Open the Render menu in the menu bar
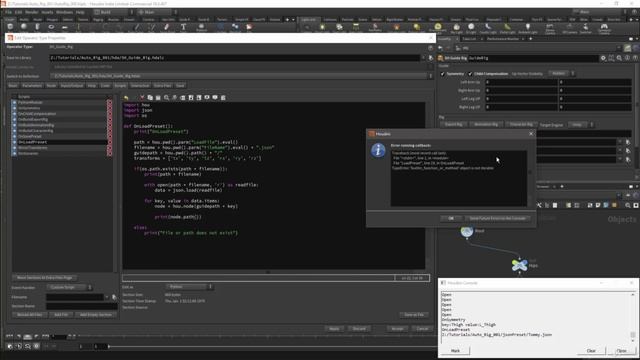 click(32, 12)
